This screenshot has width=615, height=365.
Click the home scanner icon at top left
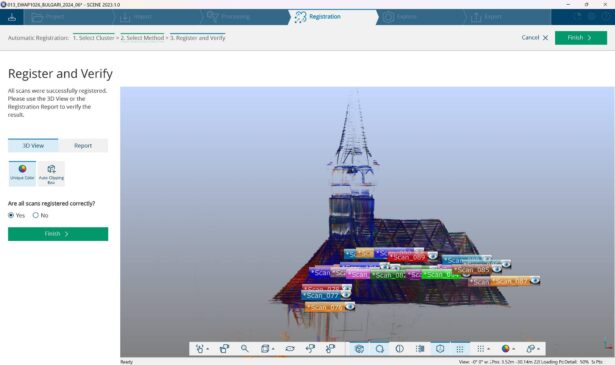coord(12,17)
